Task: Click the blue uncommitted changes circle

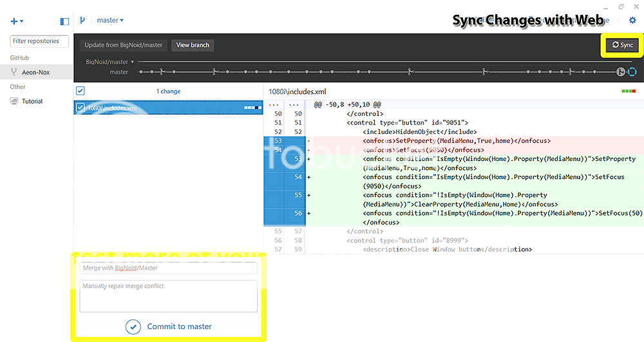Action: coord(632,72)
